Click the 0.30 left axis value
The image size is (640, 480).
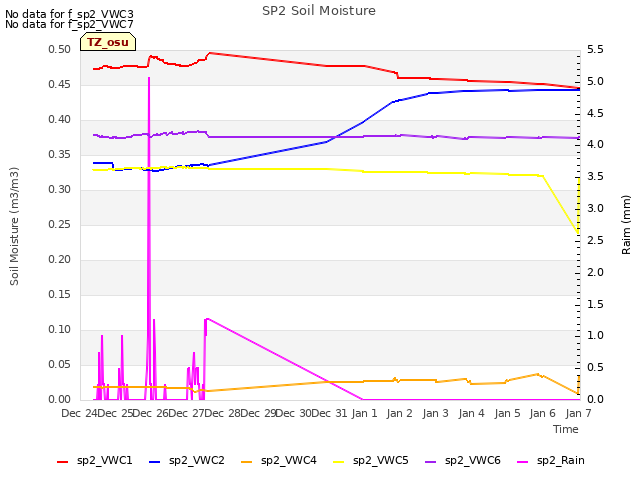click(60, 189)
